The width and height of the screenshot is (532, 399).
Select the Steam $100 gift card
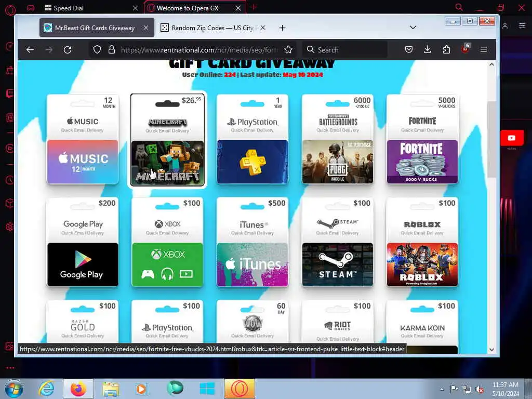click(338, 242)
